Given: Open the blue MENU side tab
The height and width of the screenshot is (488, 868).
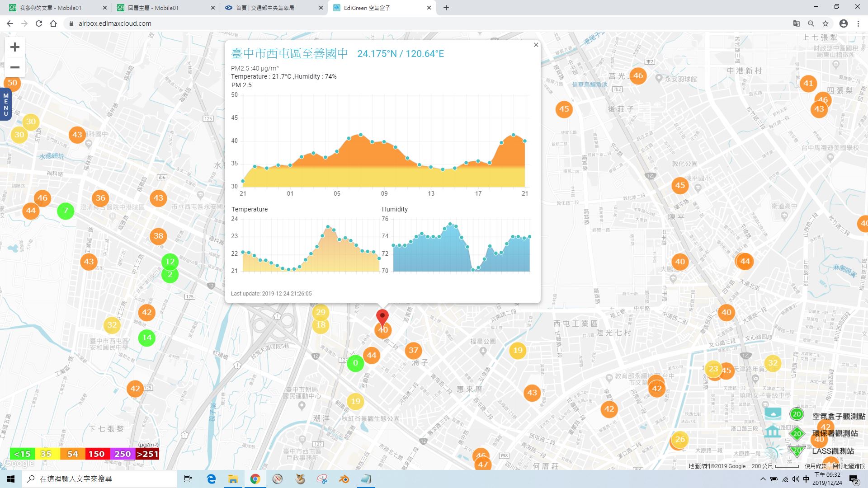Looking at the screenshot, I should [5, 104].
